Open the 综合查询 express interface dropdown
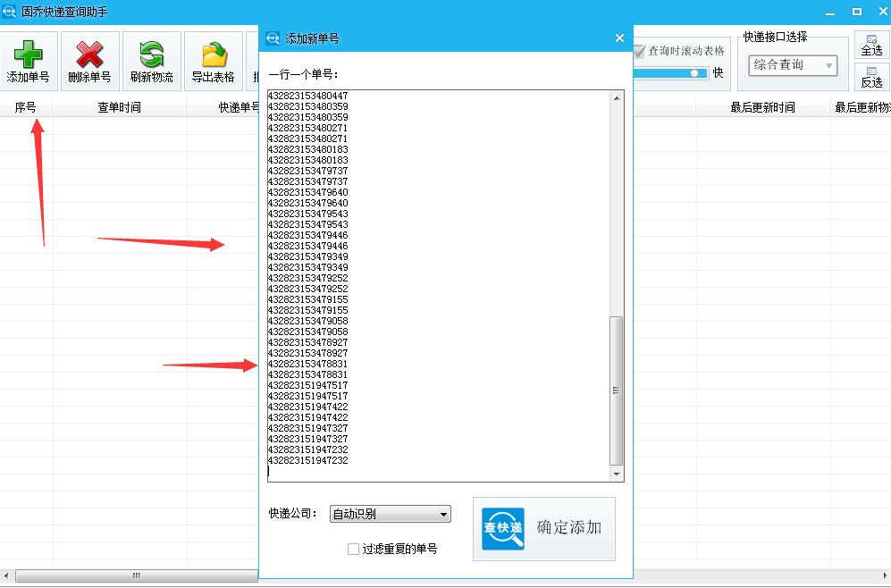Image resolution: width=891 pixels, height=588 pixels. click(792, 65)
